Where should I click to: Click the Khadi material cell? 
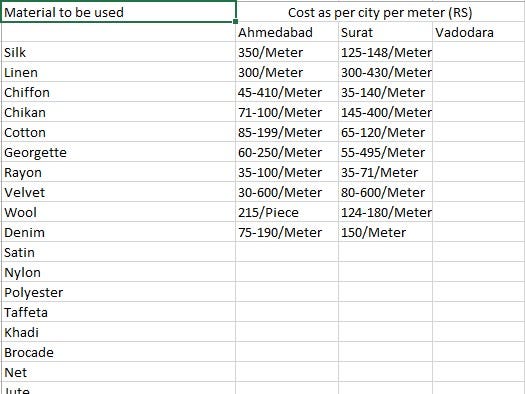(x=119, y=332)
